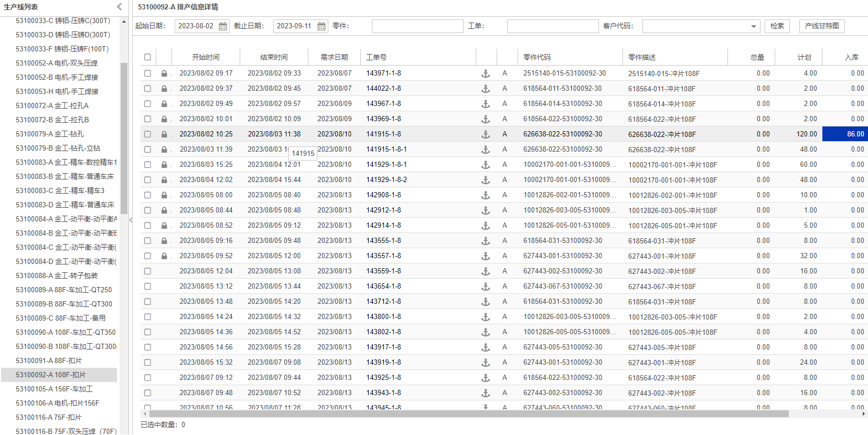Viewport: 868px width, 435px height.
Task: Click lock icon for work order 144022-1-8
Action: 164,89
